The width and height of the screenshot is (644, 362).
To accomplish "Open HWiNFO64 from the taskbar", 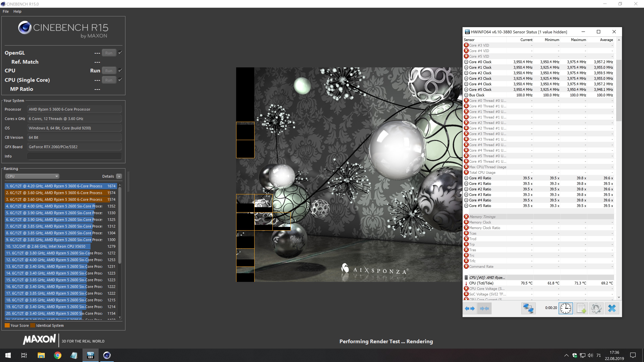I will 91,355.
